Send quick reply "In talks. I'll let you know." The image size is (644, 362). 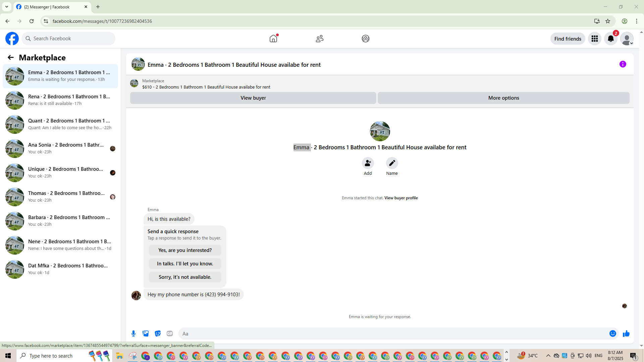(x=185, y=264)
